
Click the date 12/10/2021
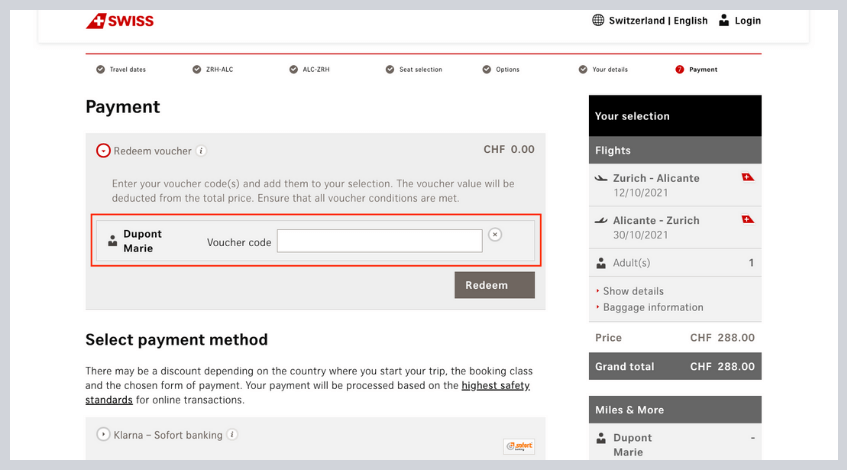point(640,192)
